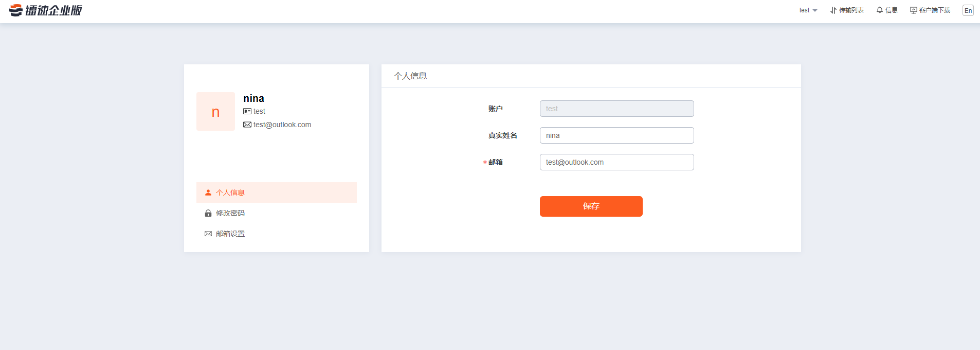Viewport: 980px width, 350px height.
Task: Focus the 真实姓名 input field
Action: coord(616,135)
